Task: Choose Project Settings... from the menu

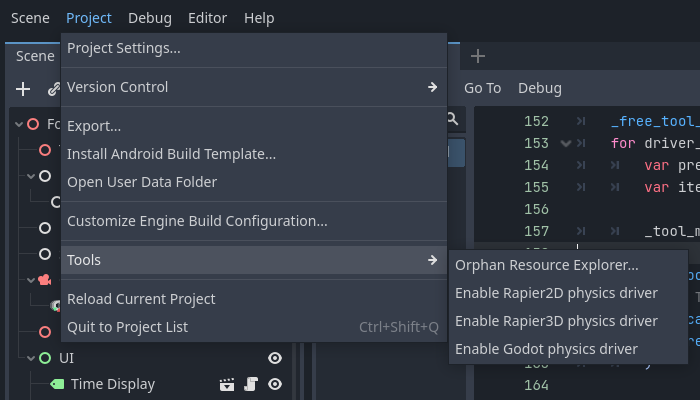Action: click(x=254, y=48)
